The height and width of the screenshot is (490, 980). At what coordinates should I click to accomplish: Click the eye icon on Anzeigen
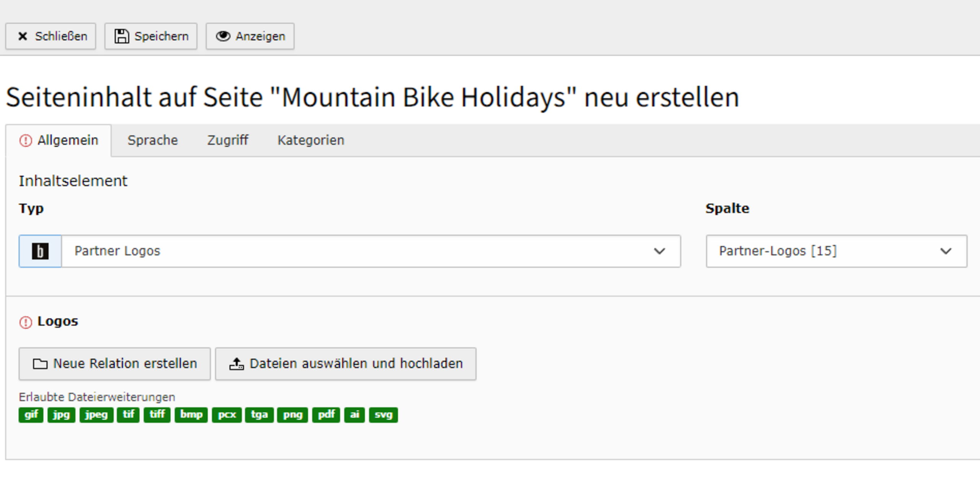click(223, 36)
